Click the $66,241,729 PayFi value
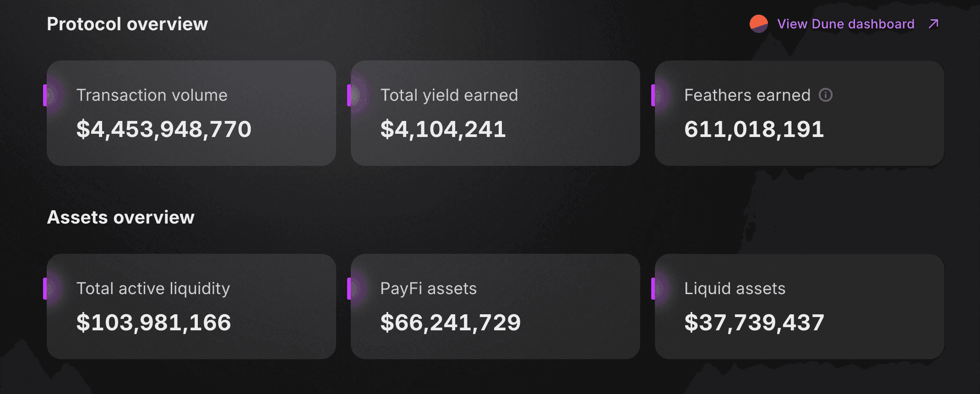980x394 pixels. (450, 323)
